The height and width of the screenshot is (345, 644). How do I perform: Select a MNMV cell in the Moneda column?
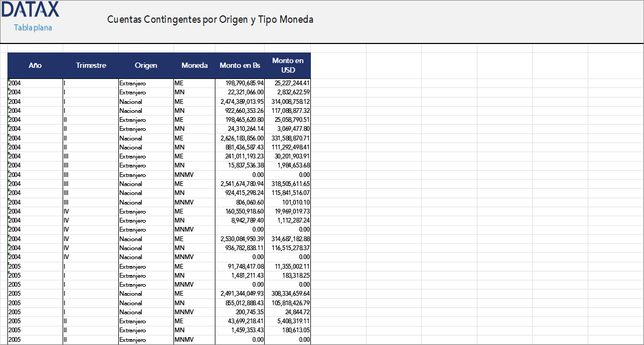[x=184, y=174]
